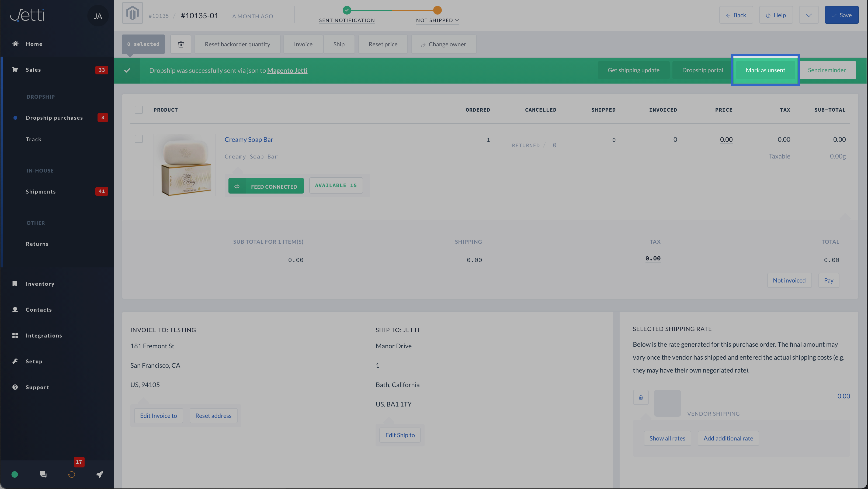868x489 pixels.
Task: Expand the NOT SHIPPED status dropdown
Action: click(x=437, y=20)
